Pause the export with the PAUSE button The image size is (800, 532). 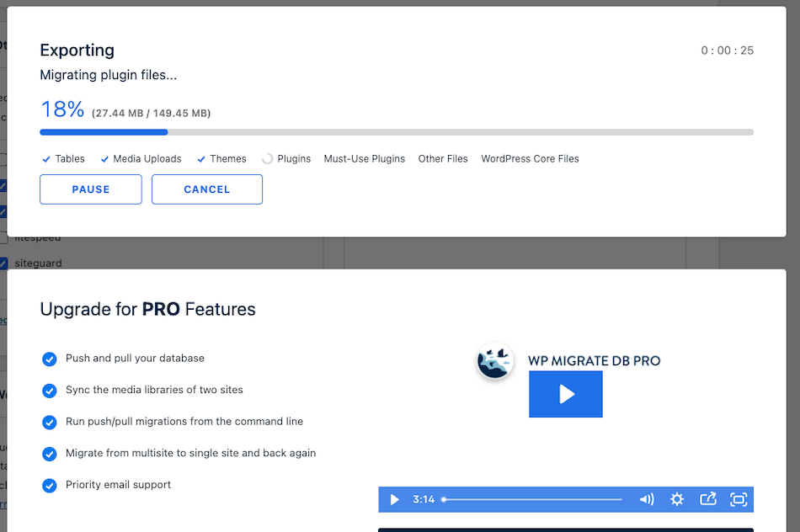[x=91, y=189]
